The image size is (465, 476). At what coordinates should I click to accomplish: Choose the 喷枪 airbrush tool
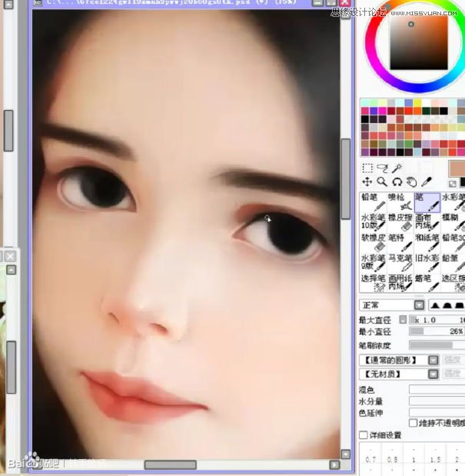click(x=400, y=202)
